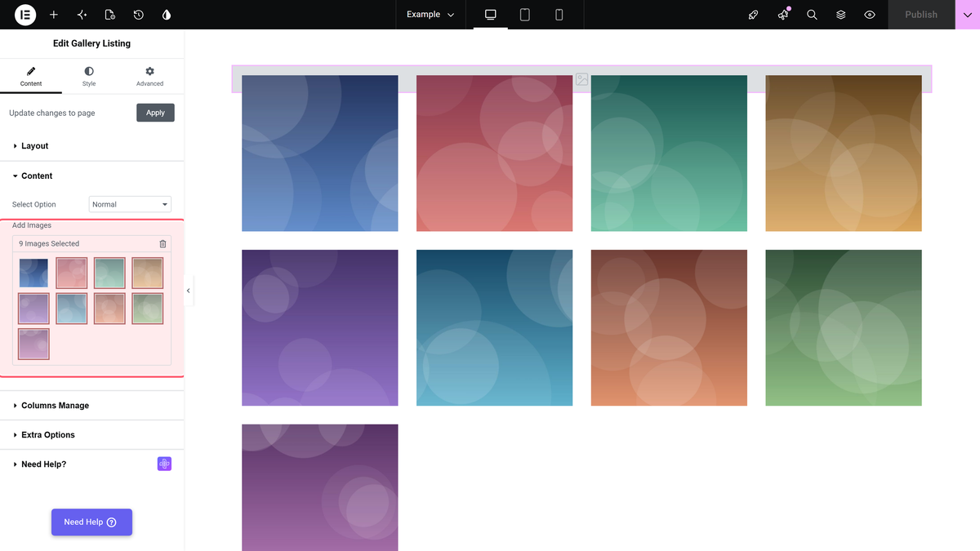The height and width of the screenshot is (551, 980).
Task: Select the blue thumbnail in Add Images
Action: [x=33, y=273]
